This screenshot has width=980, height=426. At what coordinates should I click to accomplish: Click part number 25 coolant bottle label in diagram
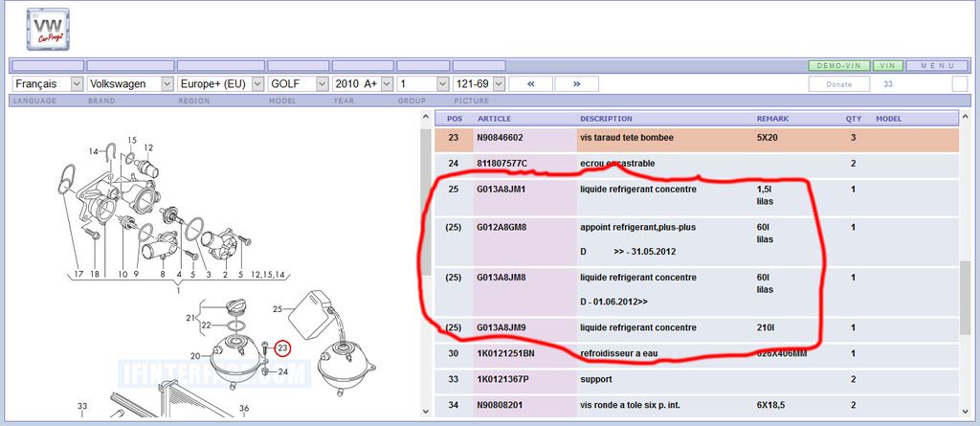[x=278, y=308]
